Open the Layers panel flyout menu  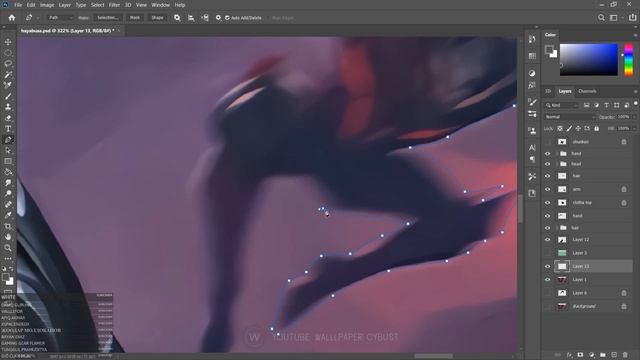click(x=635, y=91)
